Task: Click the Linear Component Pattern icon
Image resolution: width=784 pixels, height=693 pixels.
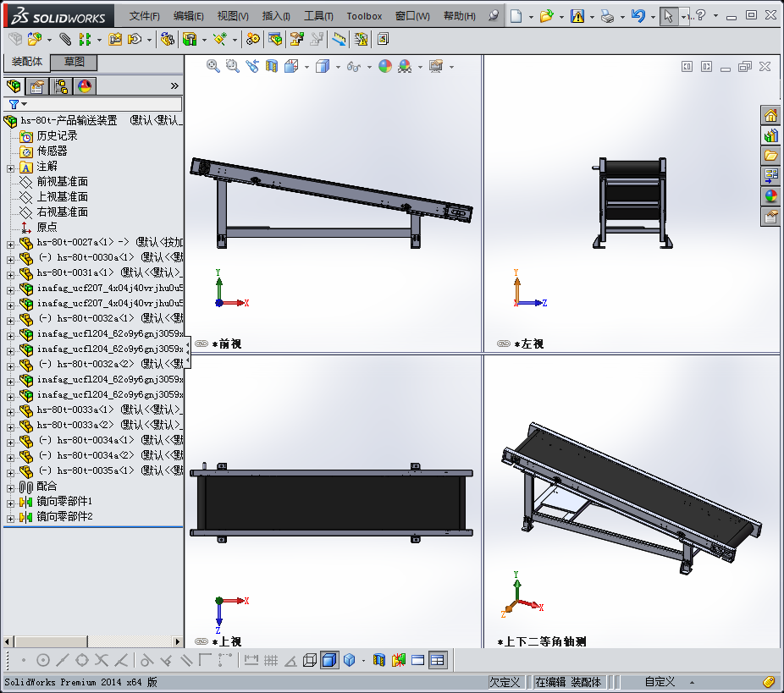Action: (x=85, y=38)
